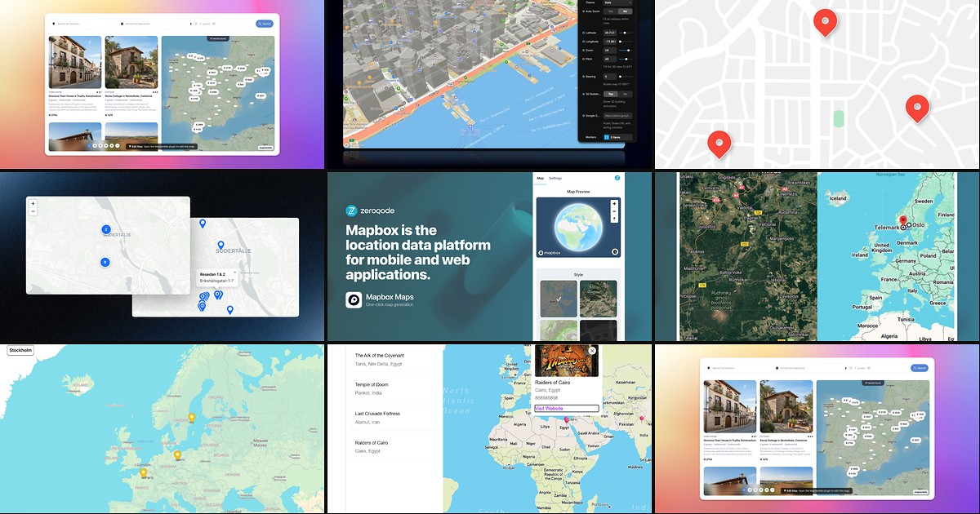Zoom in on the Södertälje grey map
The height and width of the screenshot is (514, 980).
[33, 203]
